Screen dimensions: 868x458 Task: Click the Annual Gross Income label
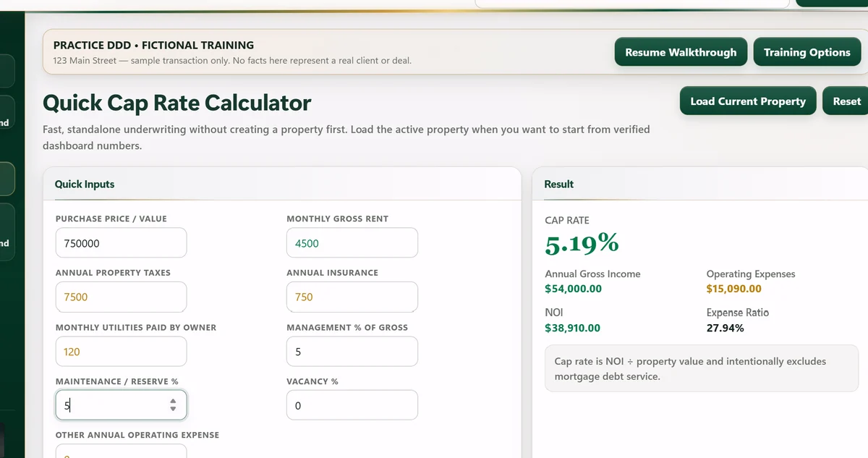click(592, 274)
